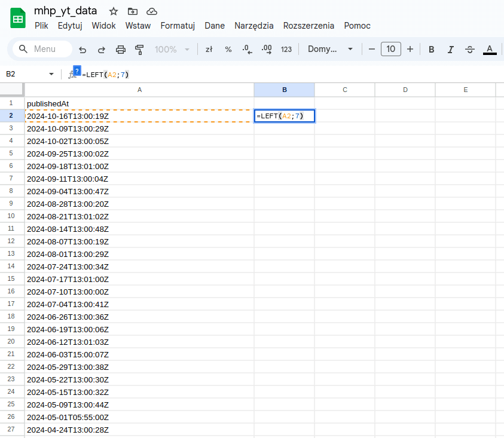Select the Paint format tool

tap(141, 50)
